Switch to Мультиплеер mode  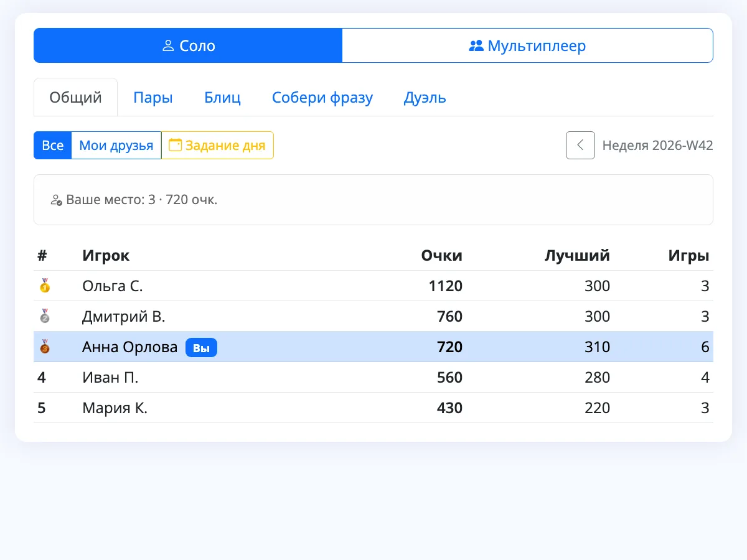pyautogui.click(x=527, y=45)
